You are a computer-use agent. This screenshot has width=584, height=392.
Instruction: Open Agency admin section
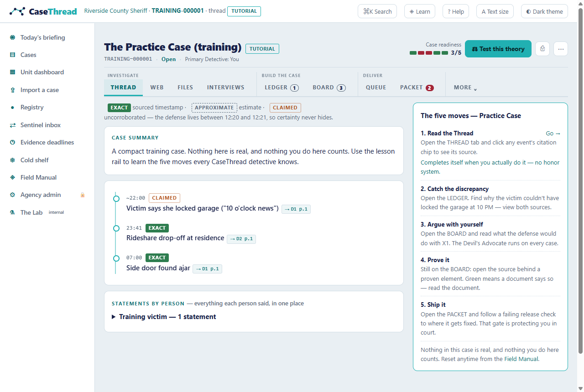(x=41, y=195)
